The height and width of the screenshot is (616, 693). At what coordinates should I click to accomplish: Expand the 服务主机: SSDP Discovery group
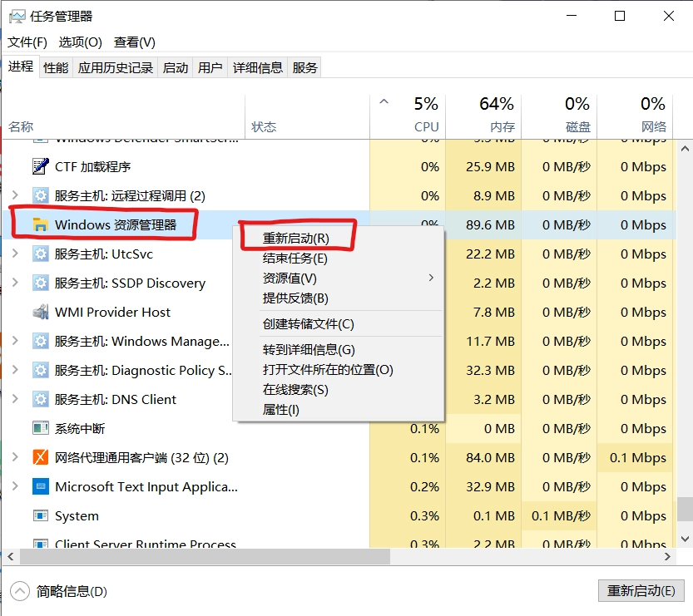(15, 283)
